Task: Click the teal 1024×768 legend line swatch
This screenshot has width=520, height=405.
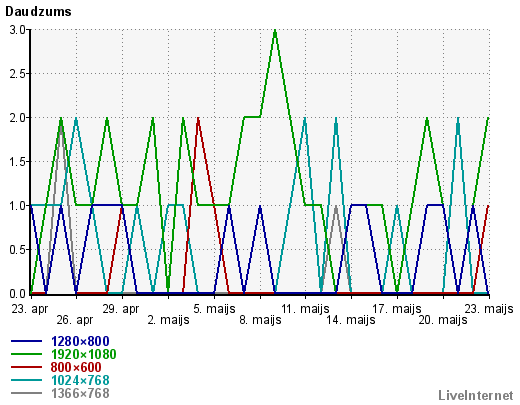Action: 26,380
